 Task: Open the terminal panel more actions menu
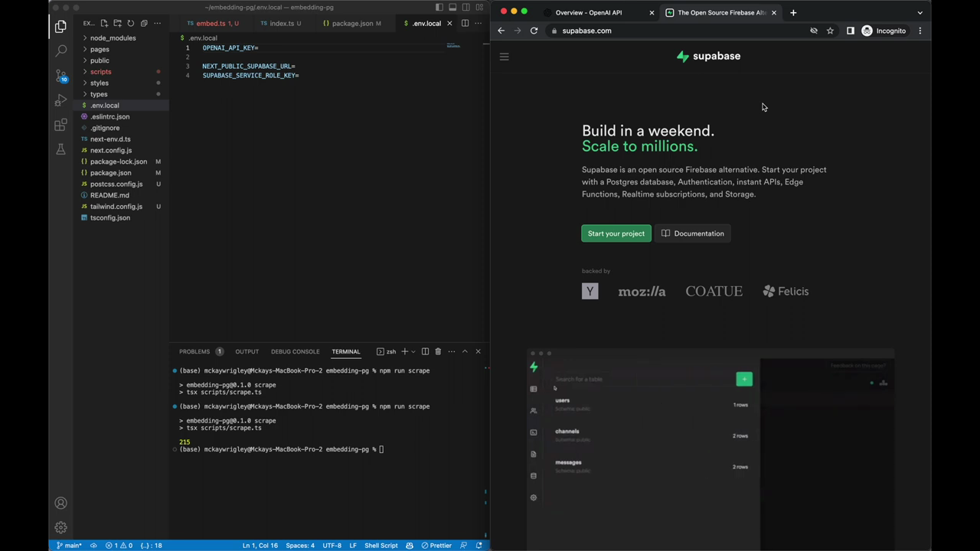[451, 351]
